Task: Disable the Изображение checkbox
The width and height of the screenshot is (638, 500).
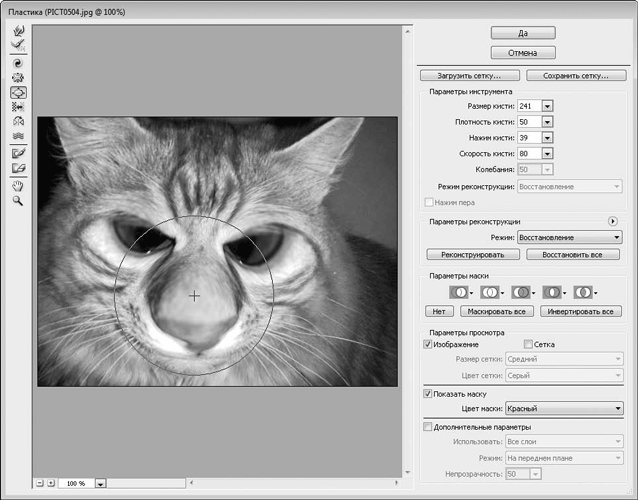Action: click(429, 344)
